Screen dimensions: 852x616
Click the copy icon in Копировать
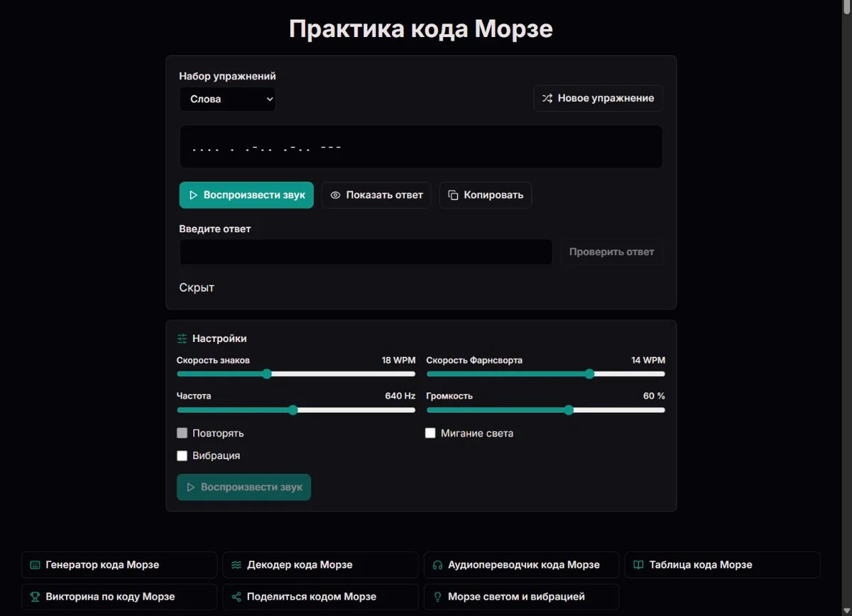[454, 195]
